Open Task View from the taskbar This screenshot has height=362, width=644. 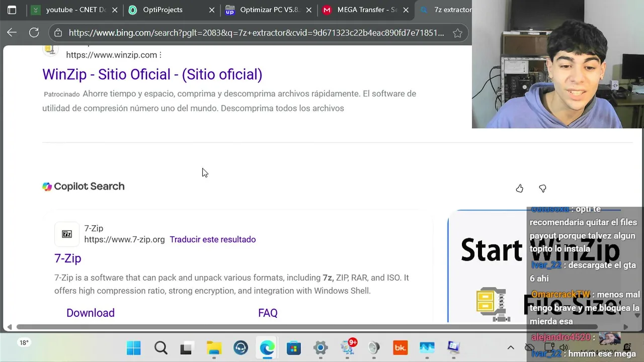(x=186, y=347)
